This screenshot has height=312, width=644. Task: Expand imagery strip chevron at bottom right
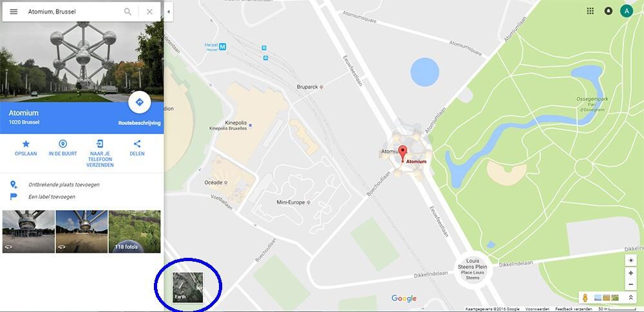click(x=631, y=298)
